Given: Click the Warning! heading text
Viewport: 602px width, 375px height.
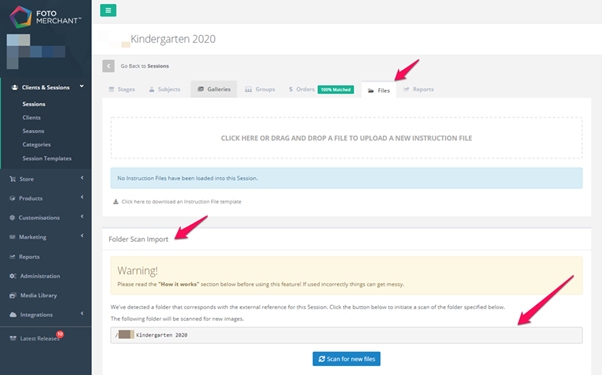Looking at the screenshot, I should [137, 271].
